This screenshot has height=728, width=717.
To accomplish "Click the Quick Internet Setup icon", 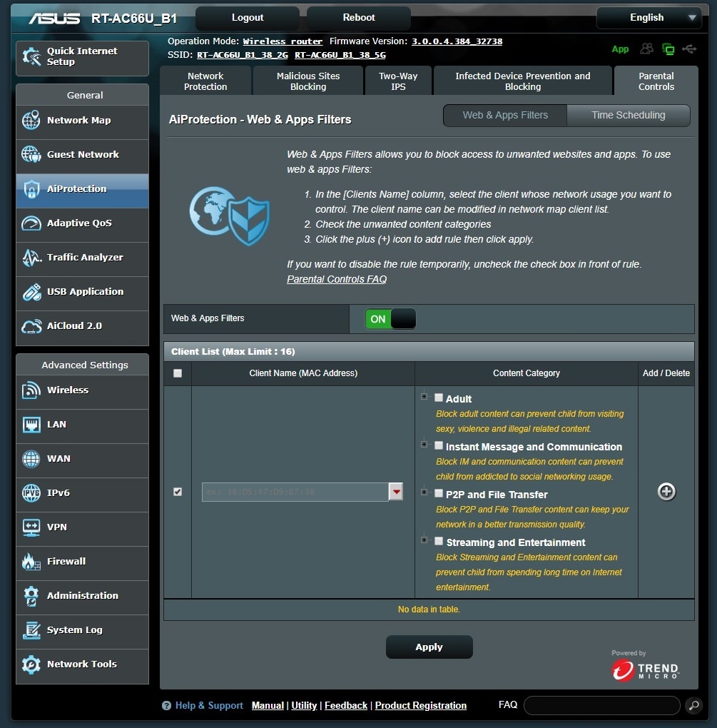I will [x=31, y=56].
